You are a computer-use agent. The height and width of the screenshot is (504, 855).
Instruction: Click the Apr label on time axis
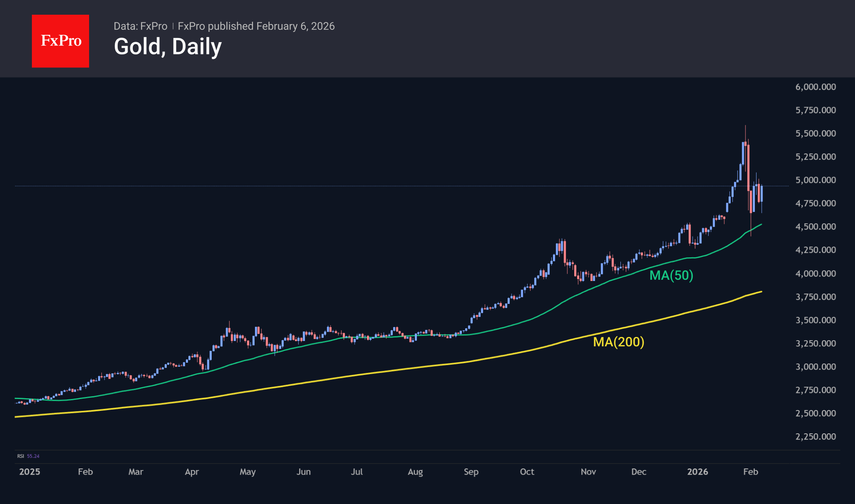pos(192,472)
